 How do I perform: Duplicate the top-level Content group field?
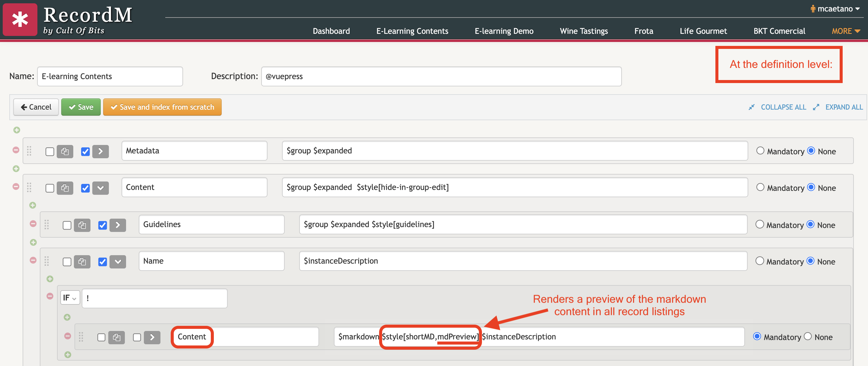click(65, 188)
